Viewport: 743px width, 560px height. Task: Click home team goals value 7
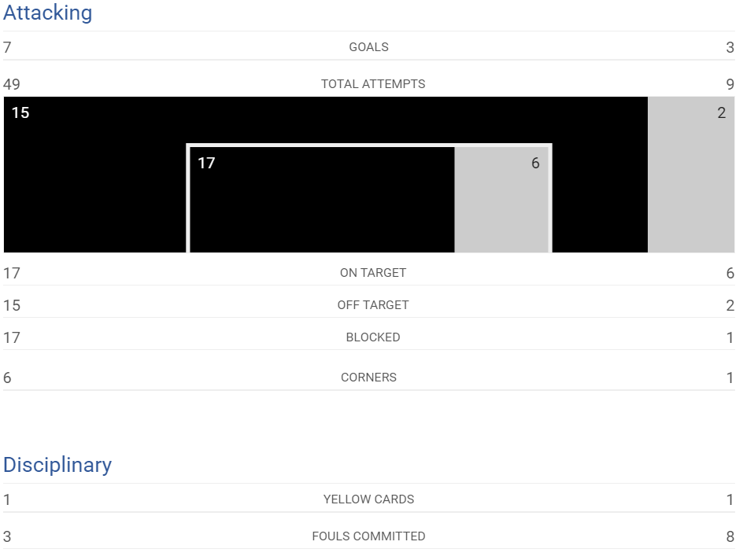pyautogui.click(x=7, y=47)
